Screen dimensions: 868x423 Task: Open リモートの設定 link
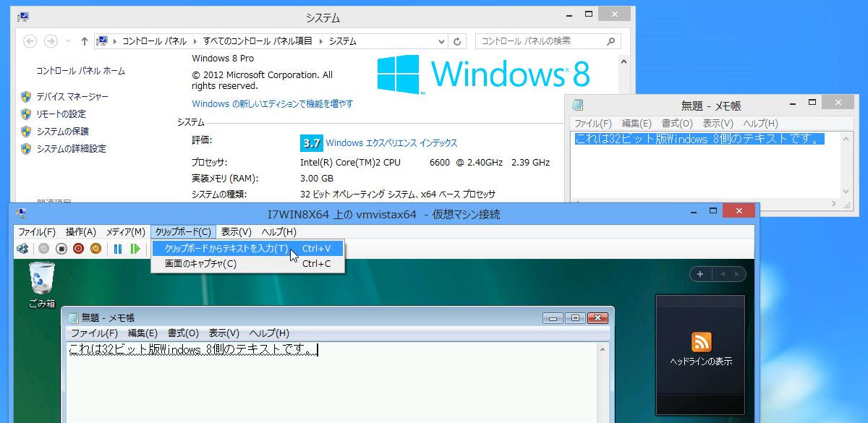coord(61,114)
